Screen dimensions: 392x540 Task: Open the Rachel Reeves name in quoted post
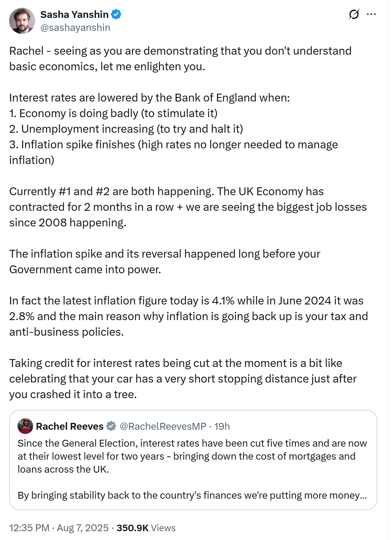[x=70, y=426]
